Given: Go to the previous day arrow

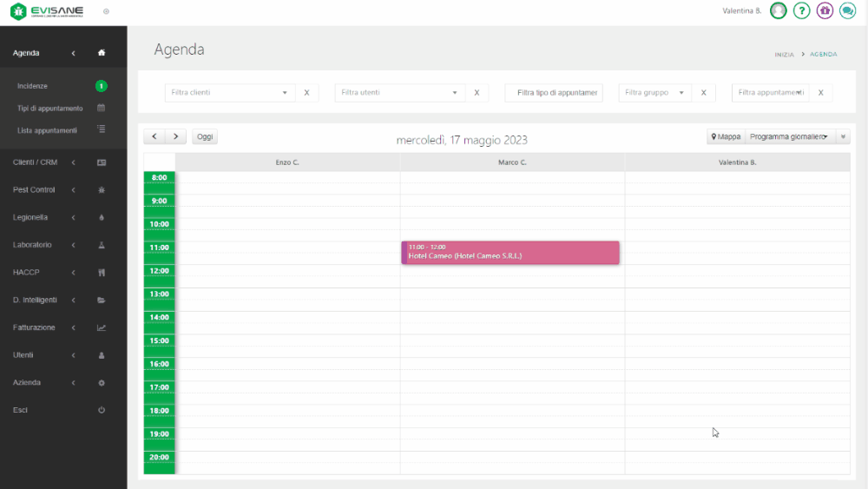Looking at the screenshot, I should point(155,136).
